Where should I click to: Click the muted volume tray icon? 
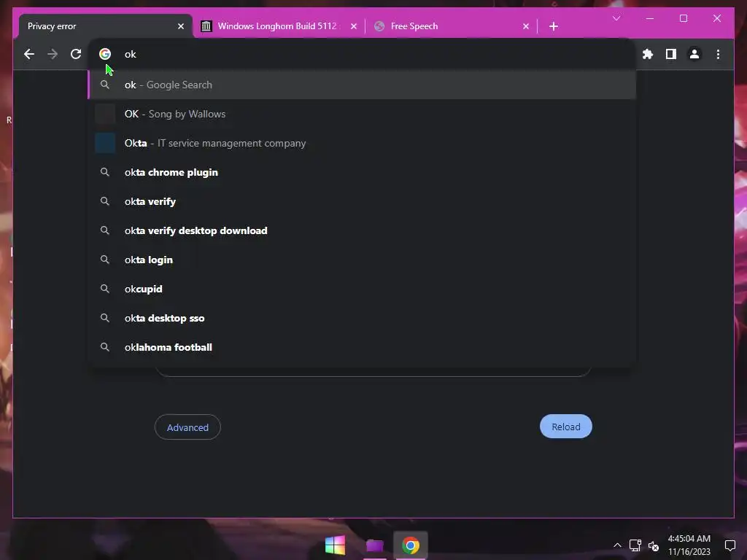(x=654, y=545)
